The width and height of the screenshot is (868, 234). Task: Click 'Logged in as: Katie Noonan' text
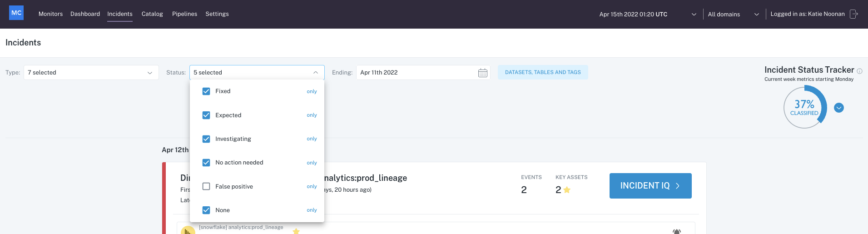tap(808, 14)
